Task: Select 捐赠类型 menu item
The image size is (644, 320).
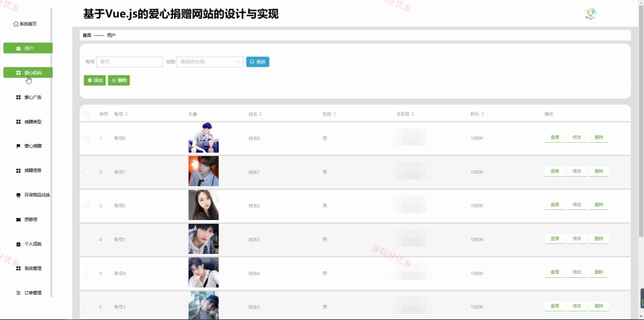Action: (28, 121)
